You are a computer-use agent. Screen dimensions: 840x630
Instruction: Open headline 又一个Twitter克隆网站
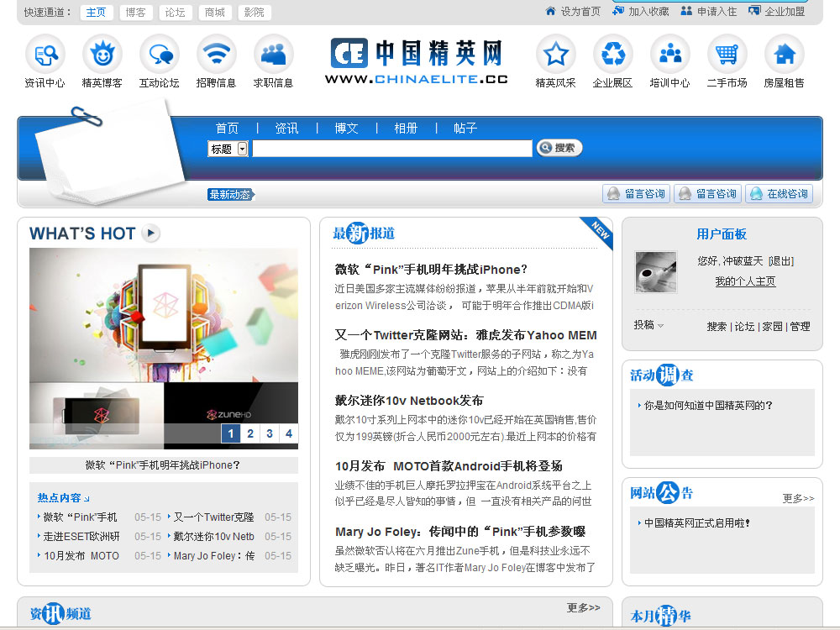point(465,335)
